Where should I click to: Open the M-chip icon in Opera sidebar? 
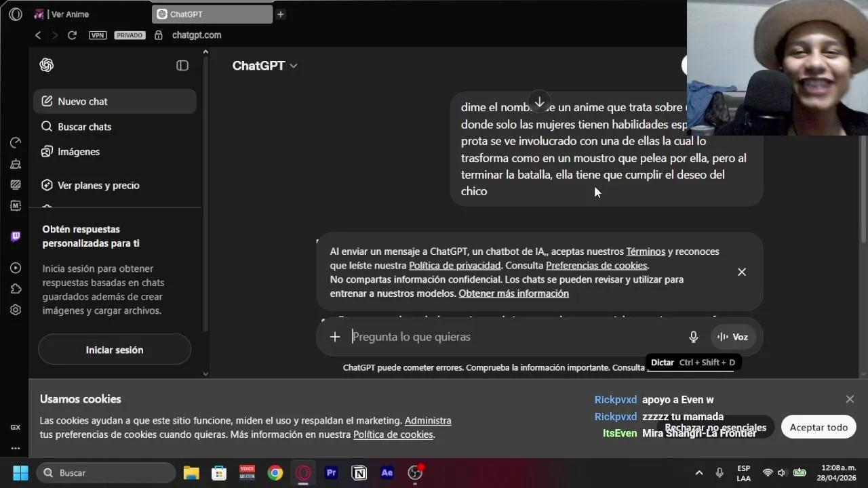coord(16,206)
